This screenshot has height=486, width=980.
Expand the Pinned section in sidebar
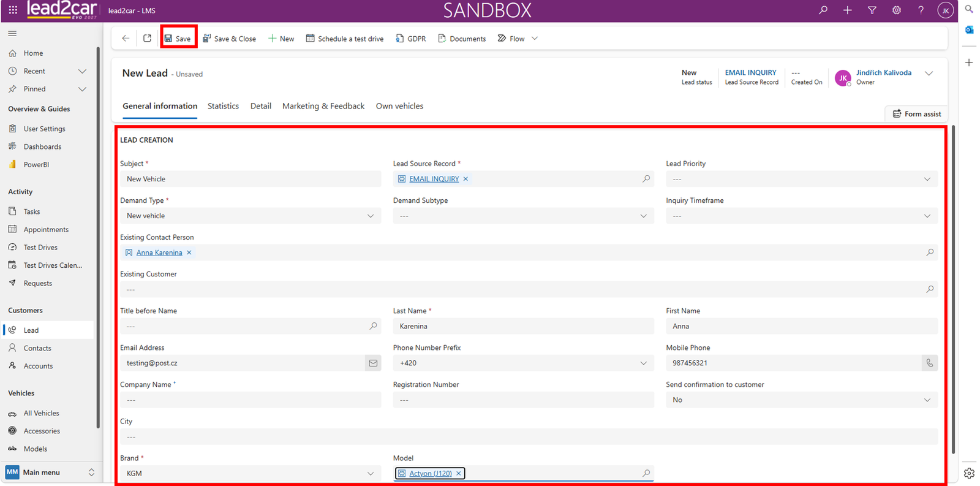82,89
